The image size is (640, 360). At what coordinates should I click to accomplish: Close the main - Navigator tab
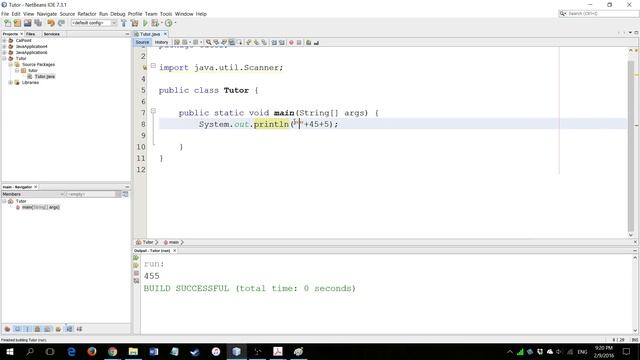[x=36, y=187]
